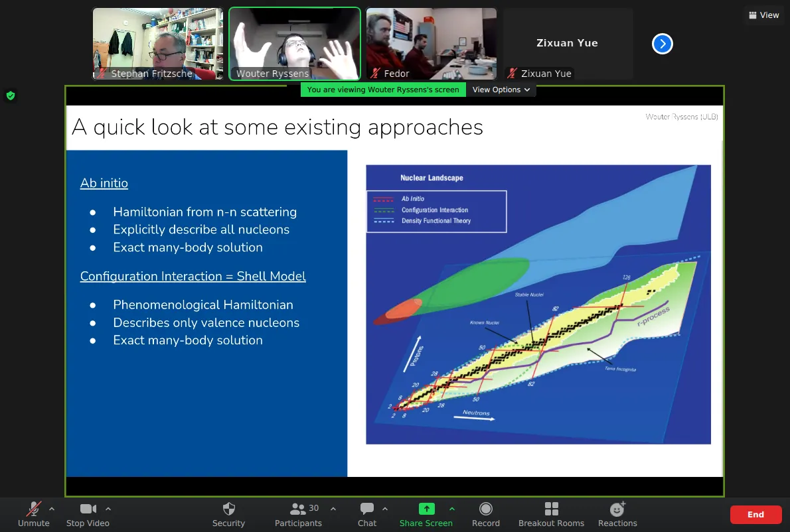Open video options arrow next to Stop Video

tap(108, 509)
